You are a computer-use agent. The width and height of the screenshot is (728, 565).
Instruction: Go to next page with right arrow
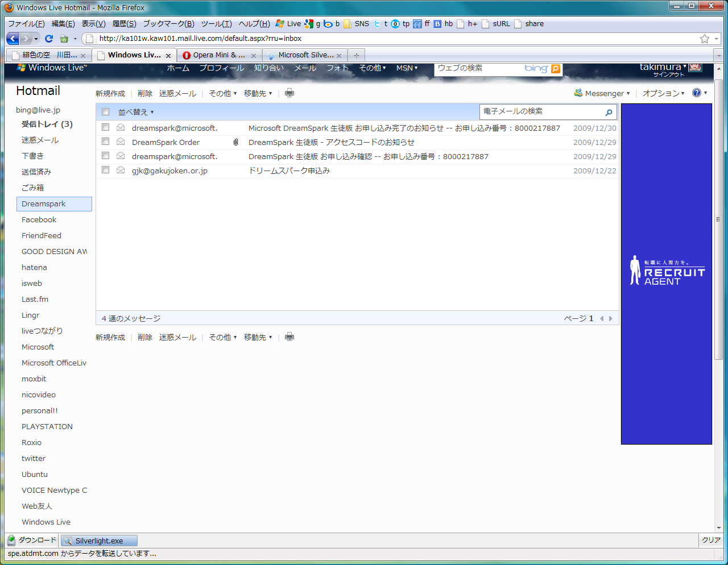[611, 318]
